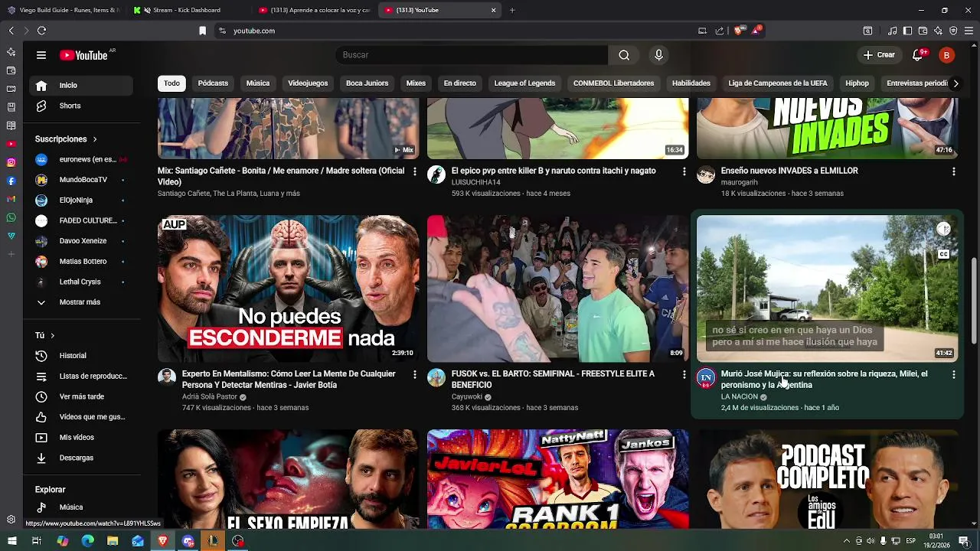Image resolution: width=980 pixels, height=551 pixels.
Task: Open File Explorer from taskbar
Action: (x=113, y=541)
